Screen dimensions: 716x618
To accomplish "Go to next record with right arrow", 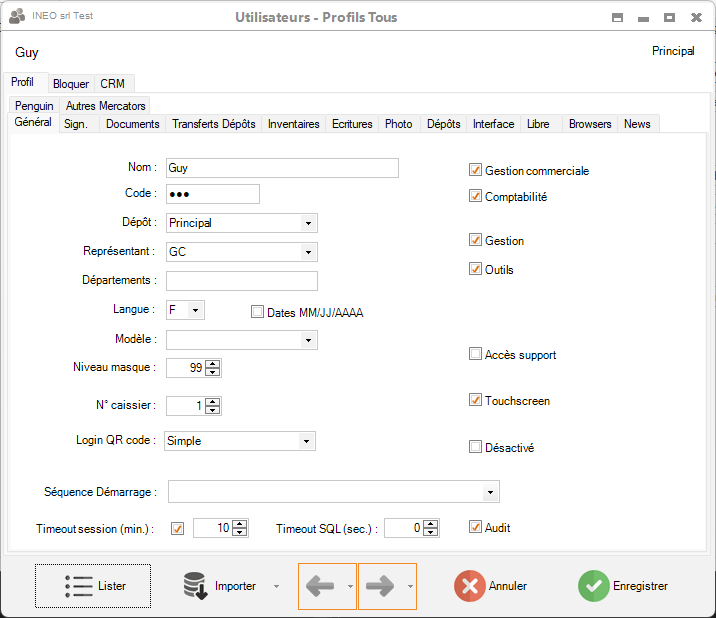I will point(380,586).
